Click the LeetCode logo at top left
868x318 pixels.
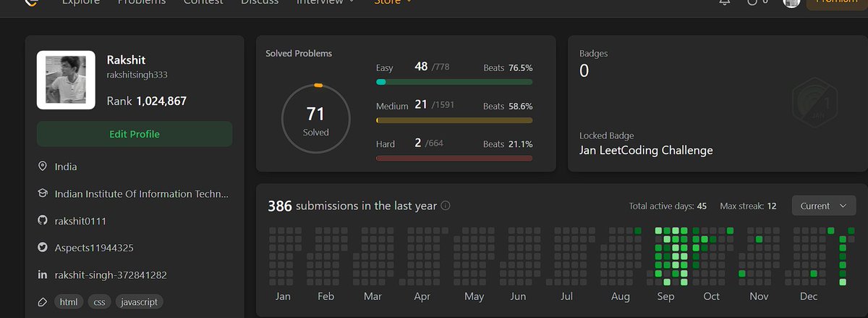(x=30, y=2)
